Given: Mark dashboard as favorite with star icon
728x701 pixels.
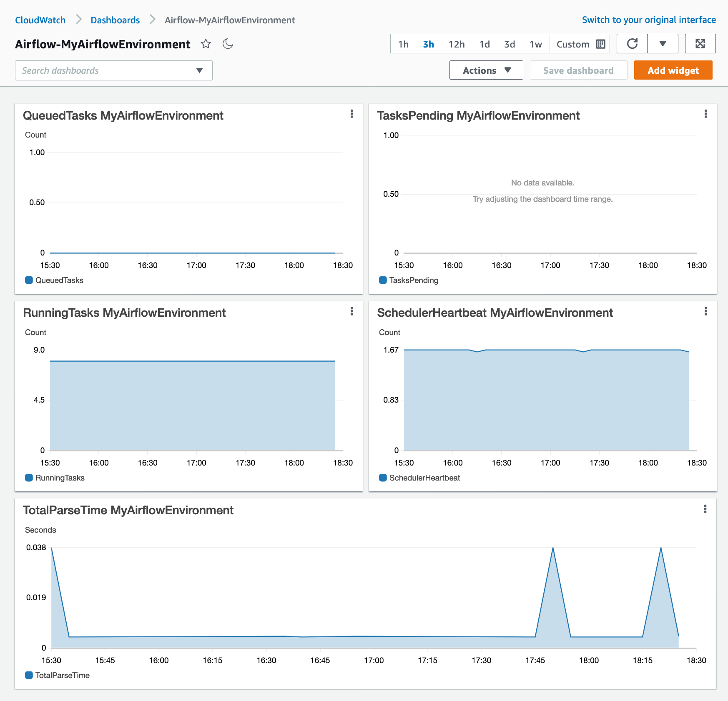Looking at the screenshot, I should 206,44.
